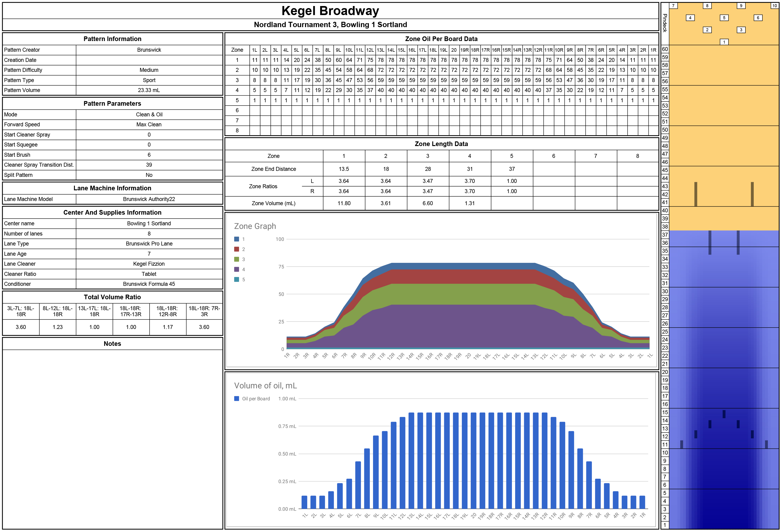The height and width of the screenshot is (532, 782).
Task: Select the Creation Date empty cell
Action: (x=149, y=60)
